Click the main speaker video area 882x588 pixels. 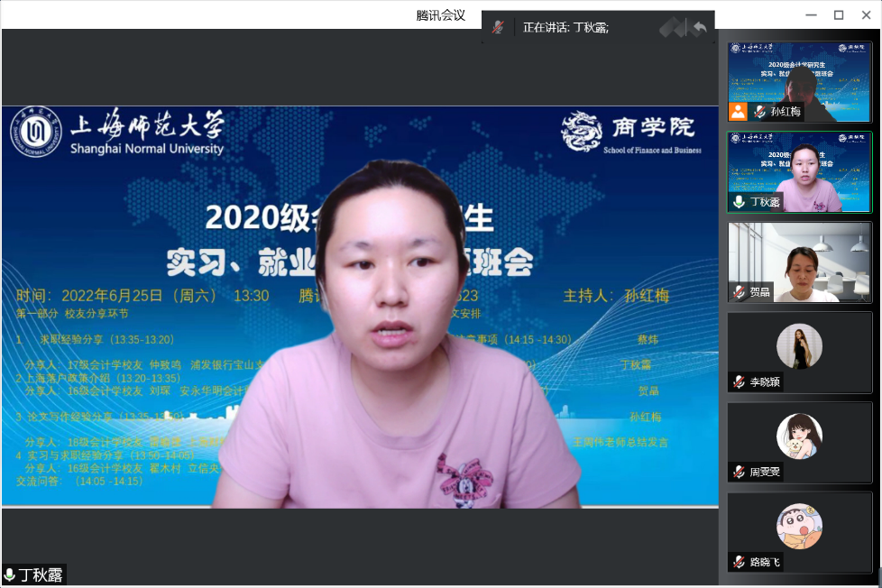click(x=360, y=308)
